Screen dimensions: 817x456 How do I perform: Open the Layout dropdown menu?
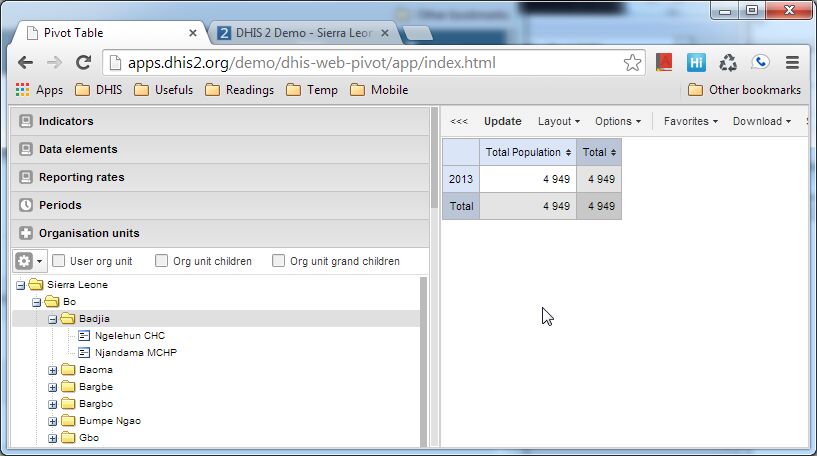click(559, 121)
